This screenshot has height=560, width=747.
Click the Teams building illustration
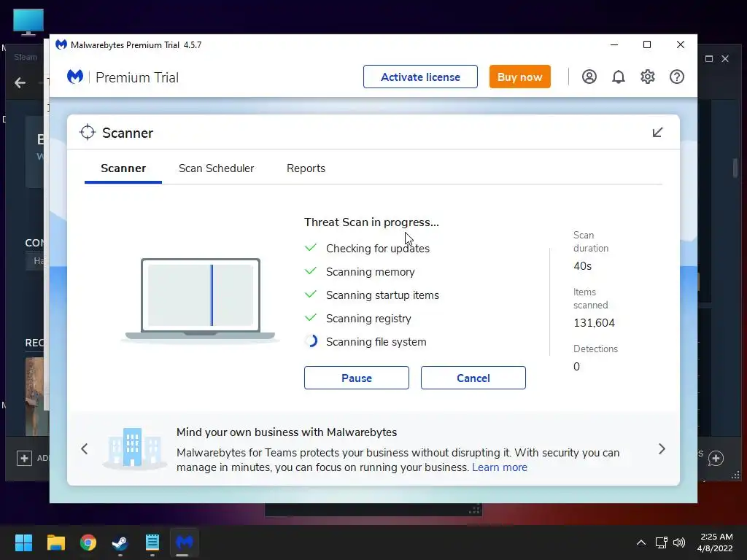click(x=134, y=448)
